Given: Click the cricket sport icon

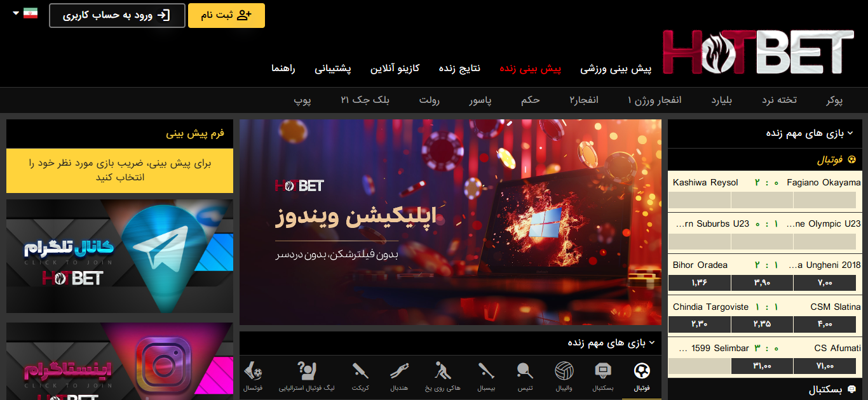Looking at the screenshot, I should click(360, 370).
